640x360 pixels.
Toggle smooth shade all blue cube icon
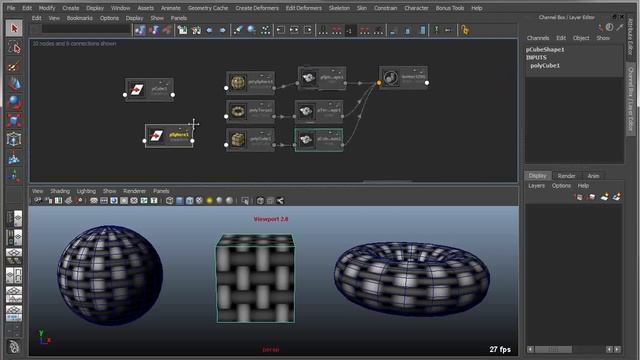coord(179,200)
